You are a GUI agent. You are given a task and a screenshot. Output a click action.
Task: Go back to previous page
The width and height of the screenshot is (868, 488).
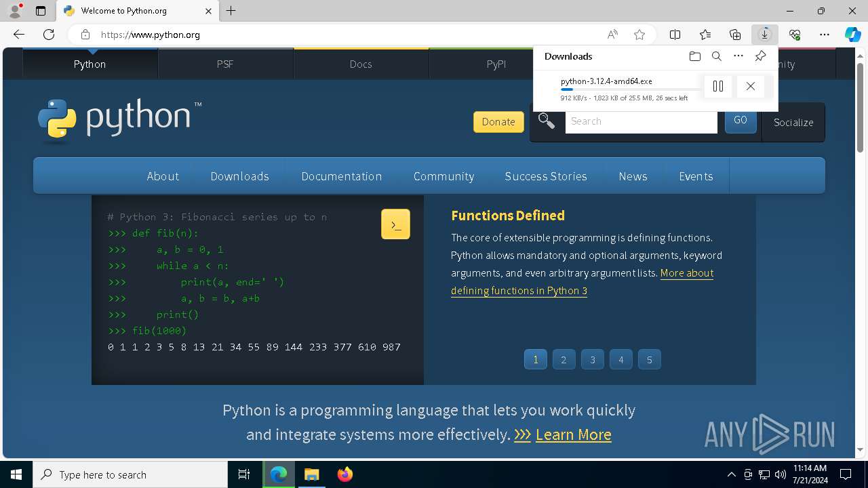click(x=19, y=35)
